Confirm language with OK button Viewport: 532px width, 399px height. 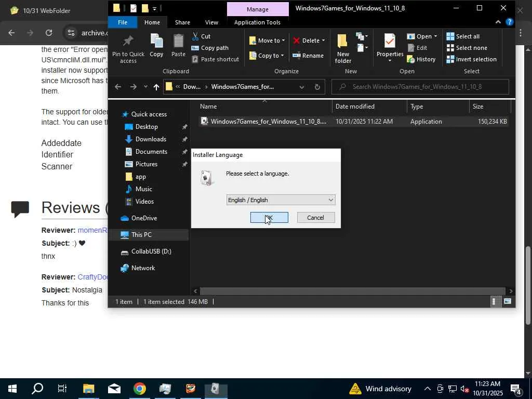(269, 218)
